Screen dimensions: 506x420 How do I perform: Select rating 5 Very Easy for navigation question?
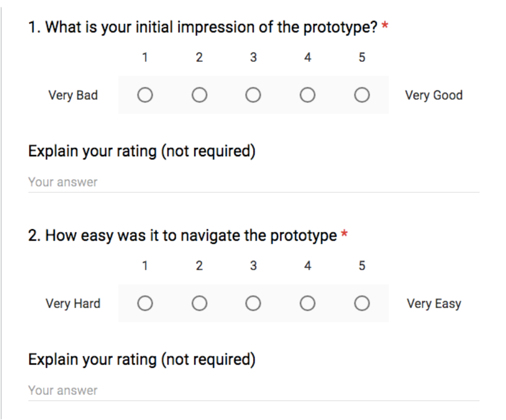click(x=362, y=303)
